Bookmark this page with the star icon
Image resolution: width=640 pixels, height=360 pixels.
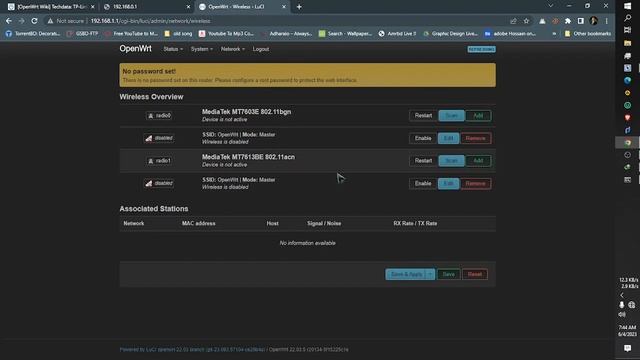[x=527, y=21]
